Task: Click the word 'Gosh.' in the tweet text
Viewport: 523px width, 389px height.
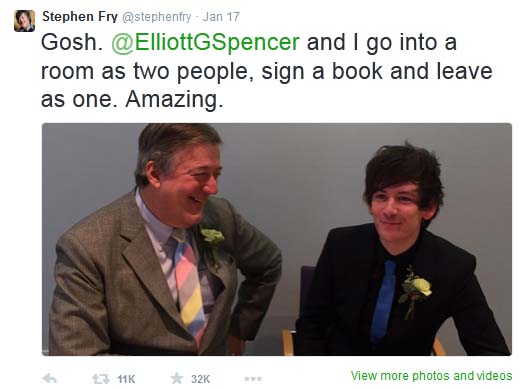Action: [72, 42]
